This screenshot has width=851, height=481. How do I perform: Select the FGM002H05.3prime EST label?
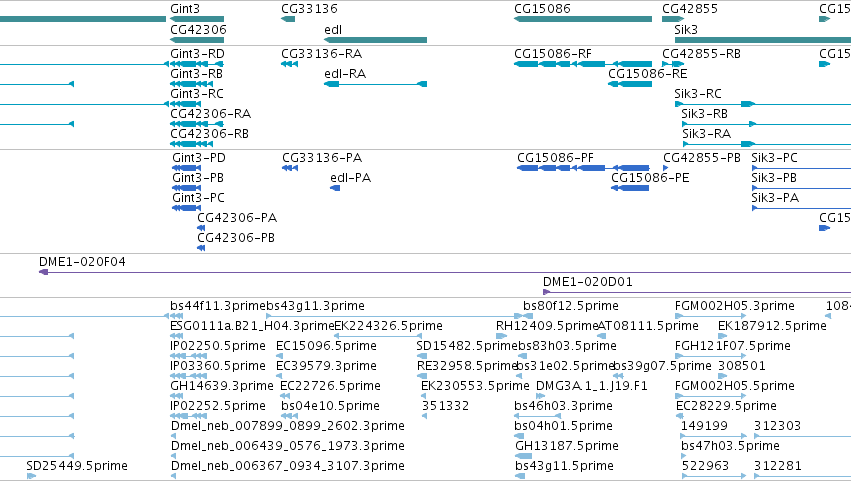(x=735, y=306)
